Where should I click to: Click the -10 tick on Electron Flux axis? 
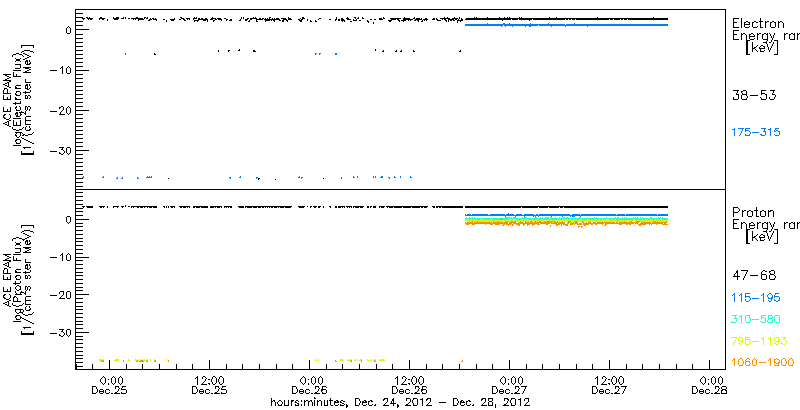pyautogui.click(x=59, y=70)
